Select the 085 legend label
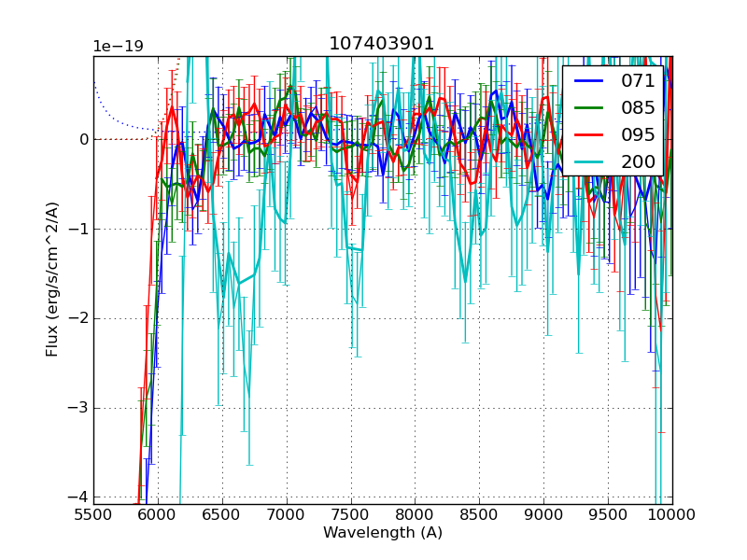The height and width of the screenshot is (560, 747). point(638,107)
